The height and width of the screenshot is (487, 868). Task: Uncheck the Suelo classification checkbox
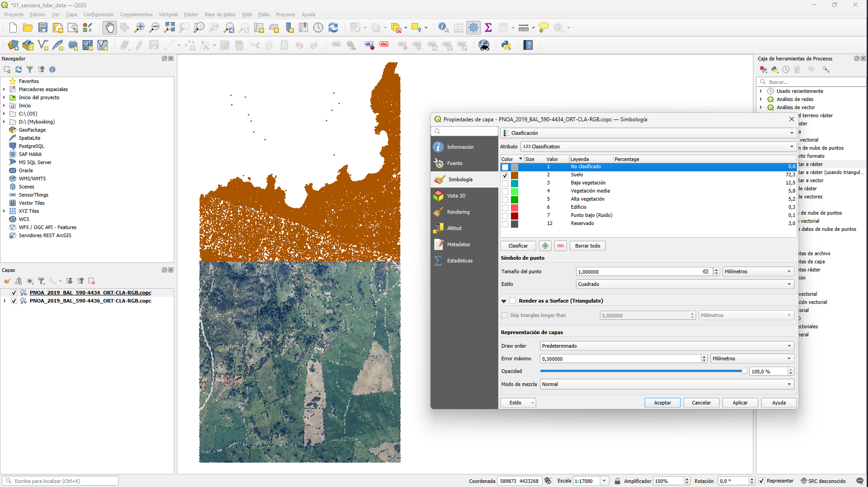505,175
